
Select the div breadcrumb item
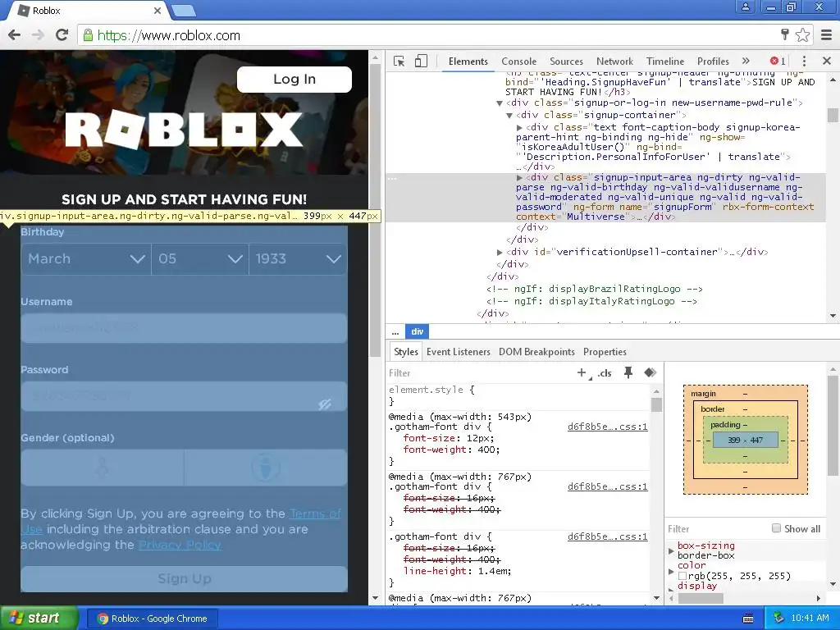point(418,331)
